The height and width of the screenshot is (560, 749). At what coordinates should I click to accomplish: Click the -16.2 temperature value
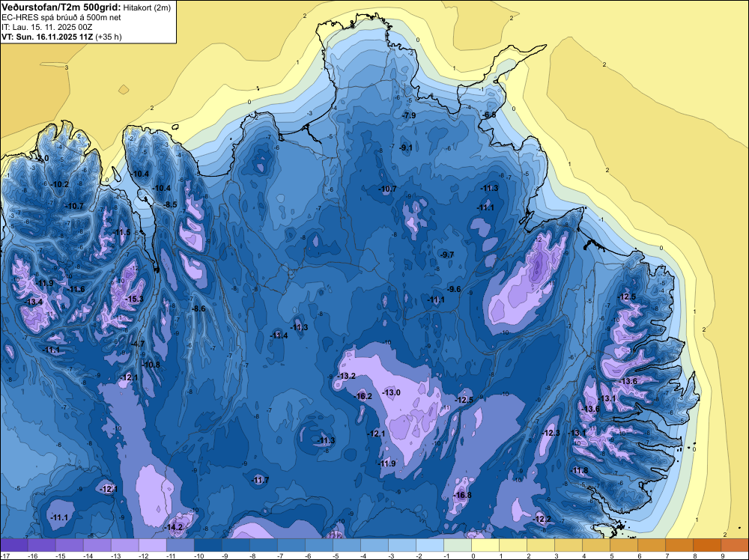click(363, 396)
